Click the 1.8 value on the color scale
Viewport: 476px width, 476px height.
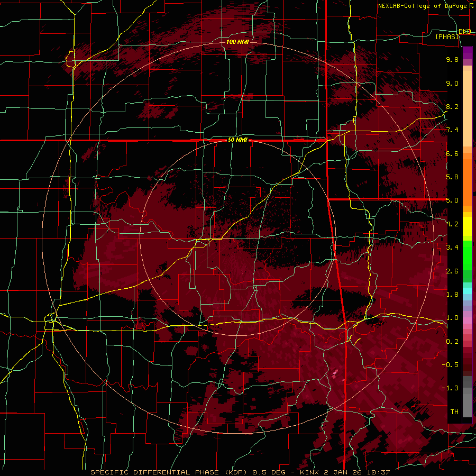tap(452, 295)
